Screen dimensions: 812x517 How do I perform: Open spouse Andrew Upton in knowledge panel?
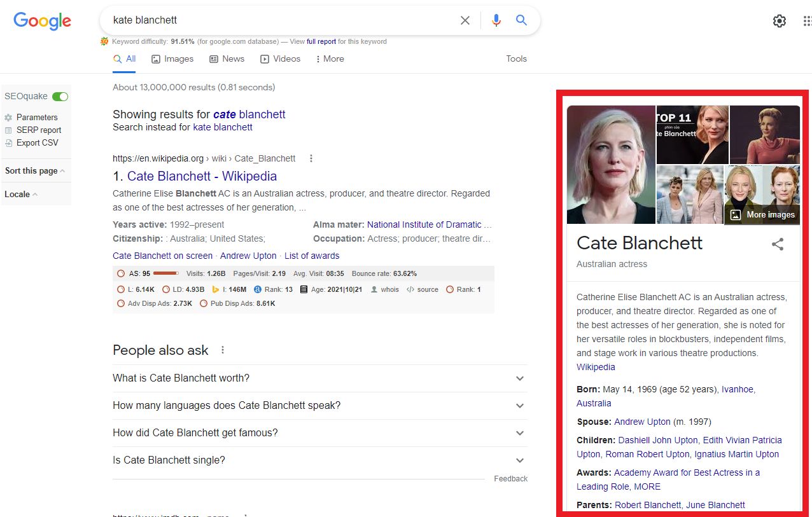pos(642,422)
